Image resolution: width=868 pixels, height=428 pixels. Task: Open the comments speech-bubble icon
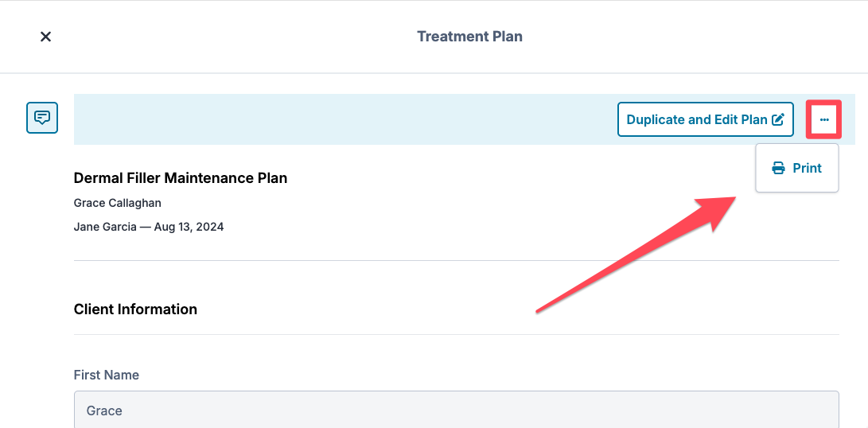pos(42,118)
